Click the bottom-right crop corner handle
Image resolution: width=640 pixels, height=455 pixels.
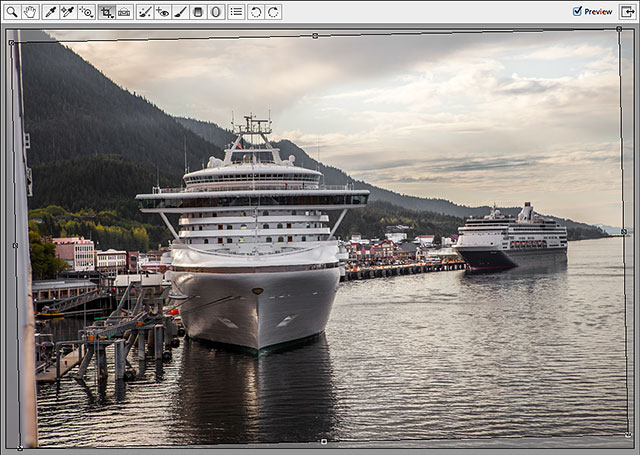coord(628,435)
